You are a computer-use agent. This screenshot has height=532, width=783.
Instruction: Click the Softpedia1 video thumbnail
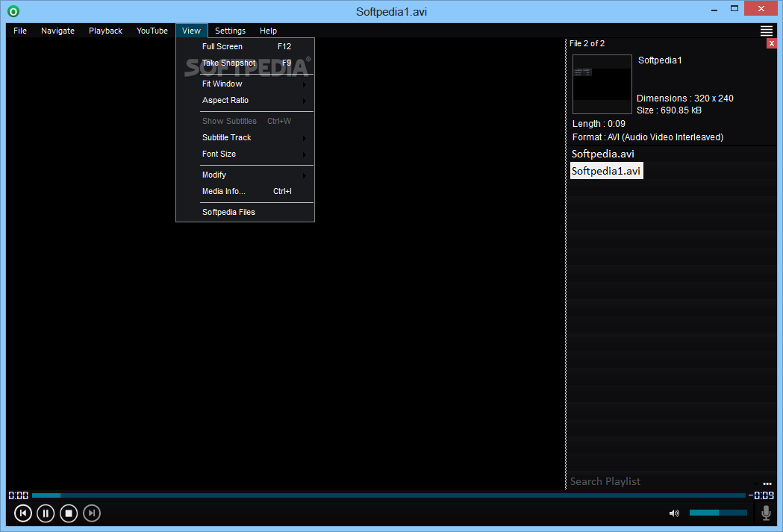coord(602,84)
